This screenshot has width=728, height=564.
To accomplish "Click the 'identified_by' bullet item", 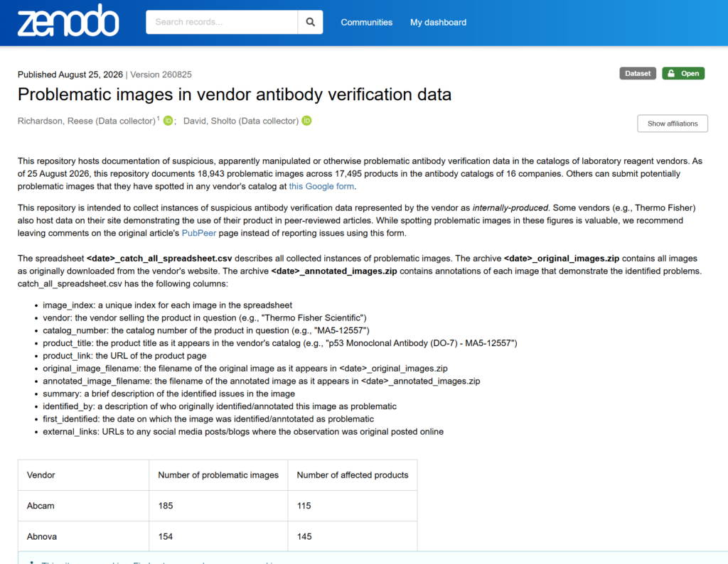I will click(x=220, y=406).
